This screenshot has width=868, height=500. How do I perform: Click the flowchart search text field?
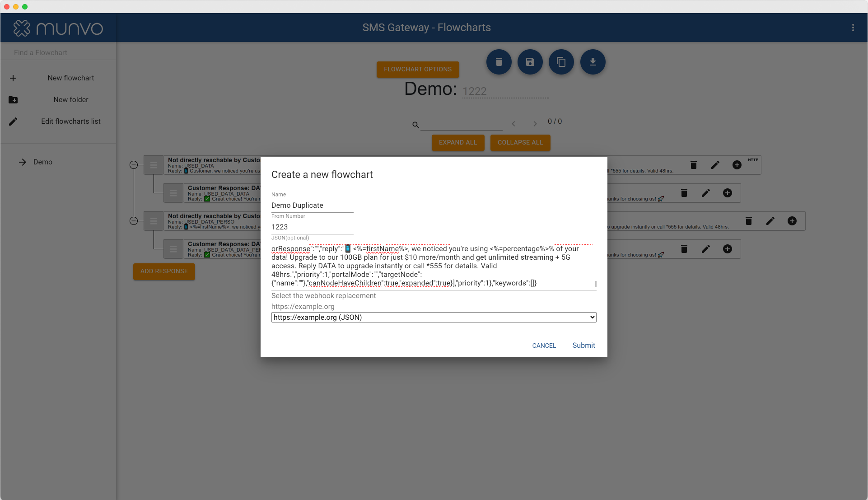(x=462, y=124)
